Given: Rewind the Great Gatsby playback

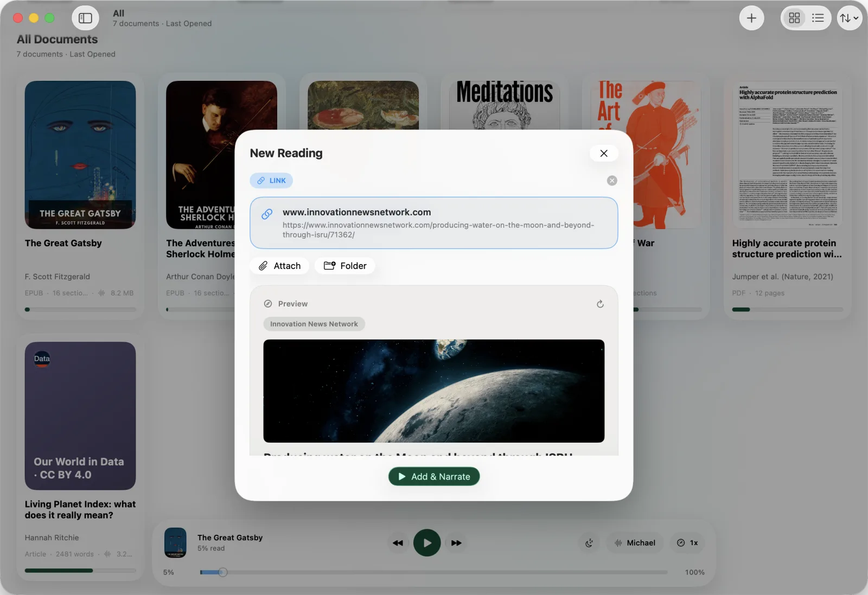Looking at the screenshot, I should 398,543.
